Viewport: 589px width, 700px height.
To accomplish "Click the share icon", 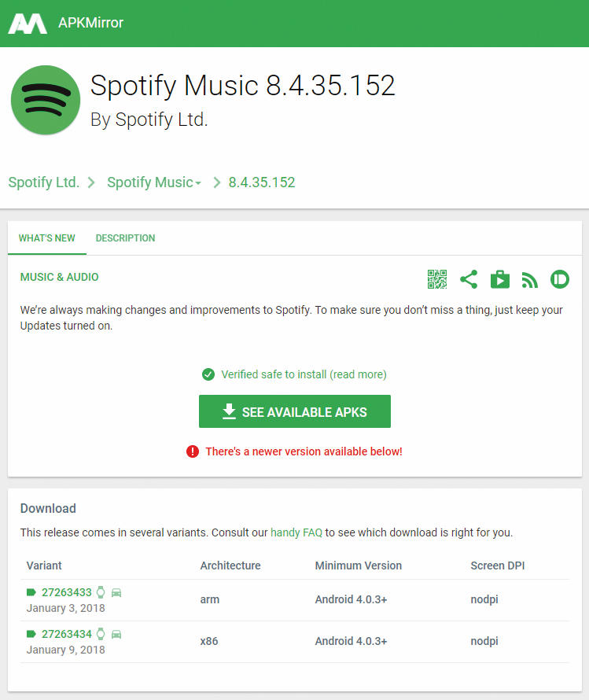I will click(469, 279).
